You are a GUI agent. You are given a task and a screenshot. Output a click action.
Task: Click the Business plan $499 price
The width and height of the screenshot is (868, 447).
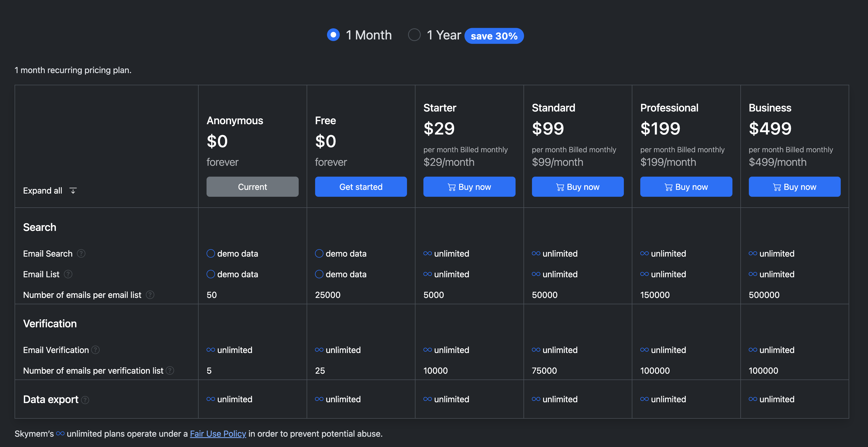(x=770, y=128)
